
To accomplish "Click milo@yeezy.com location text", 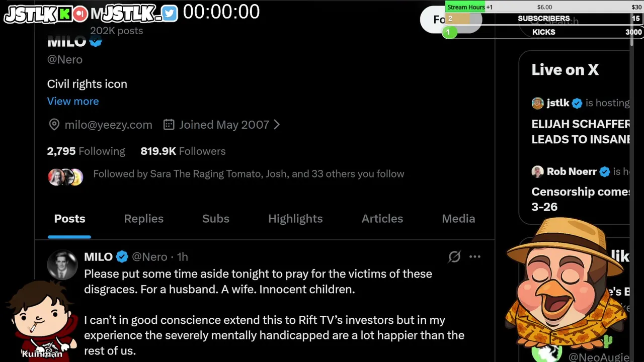I will coord(108,125).
